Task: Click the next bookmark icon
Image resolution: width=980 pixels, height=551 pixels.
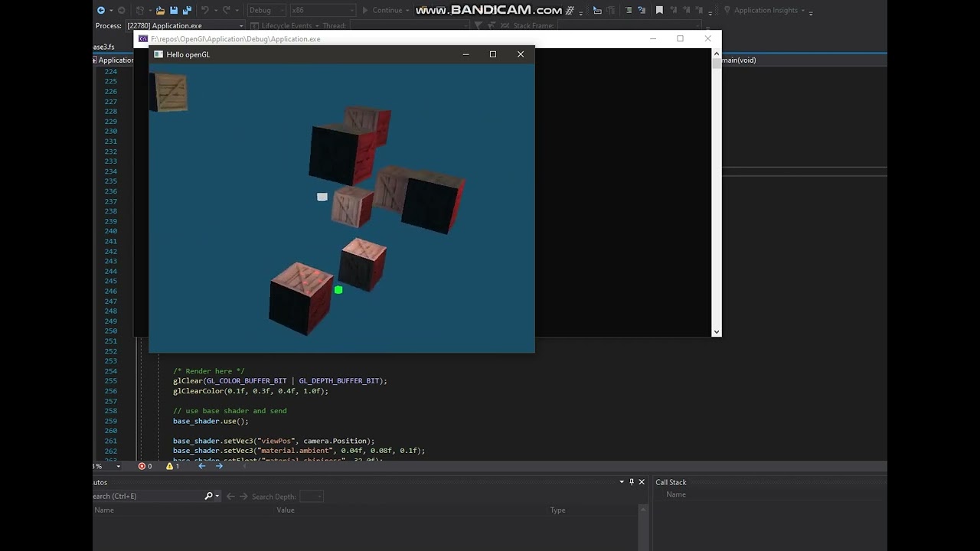Action: [x=686, y=10]
